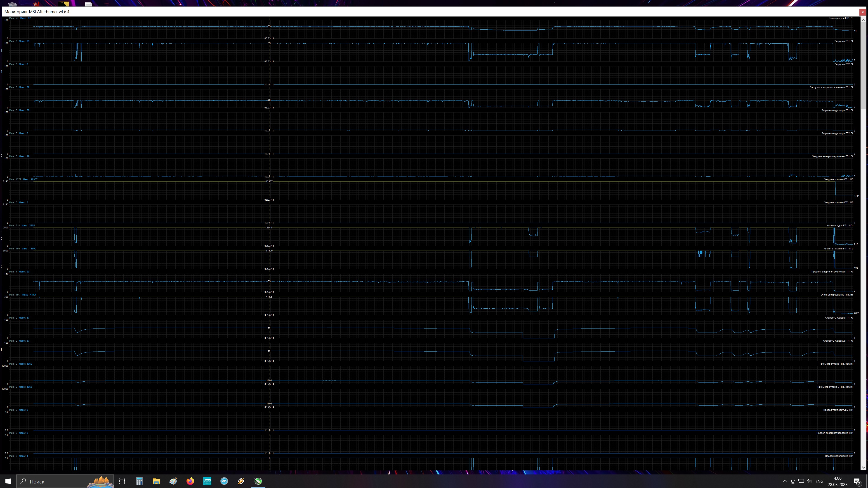Image resolution: width=868 pixels, height=488 pixels.
Task: Launch Calculator from the taskbar
Action: tap(139, 481)
